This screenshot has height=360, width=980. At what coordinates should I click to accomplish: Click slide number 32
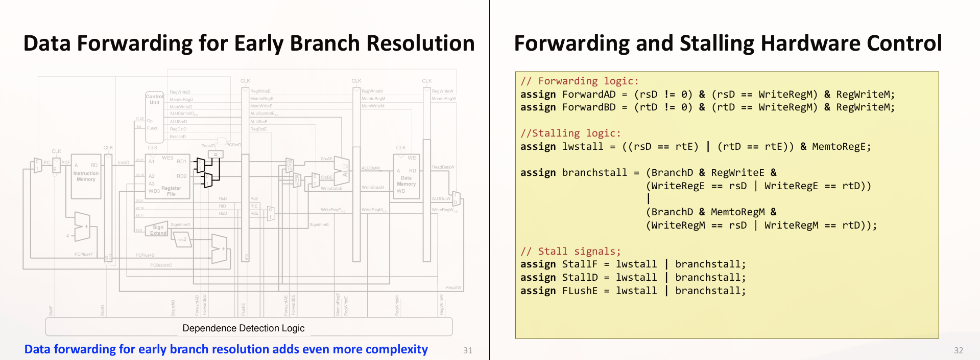[x=958, y=350]
